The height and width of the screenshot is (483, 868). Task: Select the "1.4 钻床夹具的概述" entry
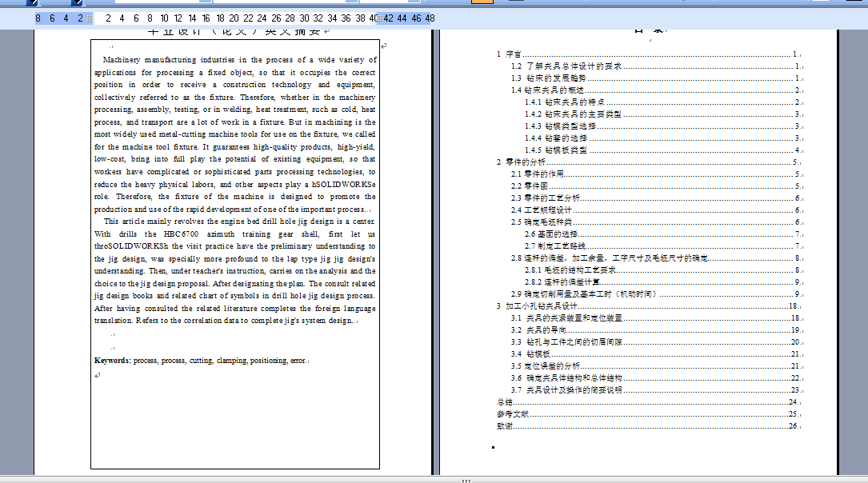coord(655,90)
